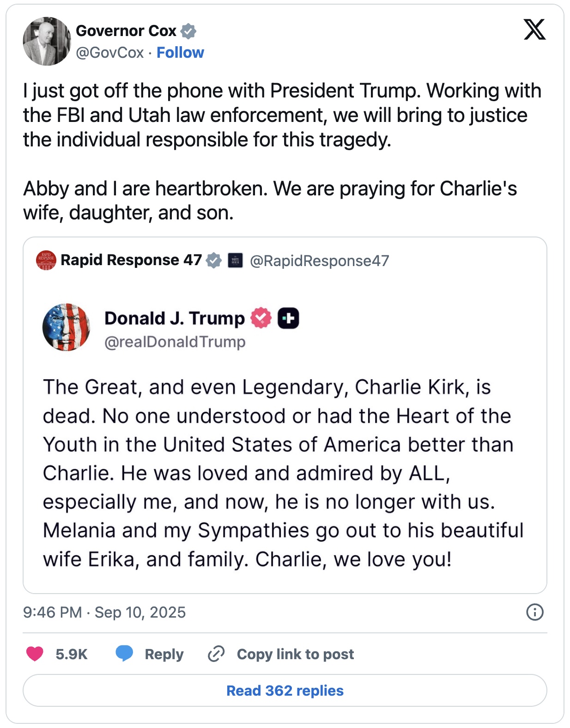Click the Donald J. Trump flag avatar
The image size is (570, 728).
pyautogui.click(x=66, y=327)
